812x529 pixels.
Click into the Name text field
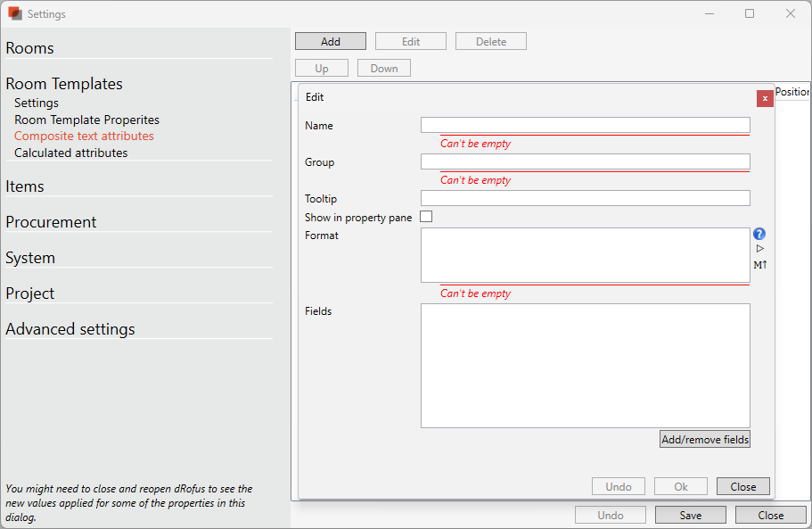[585, 125]
